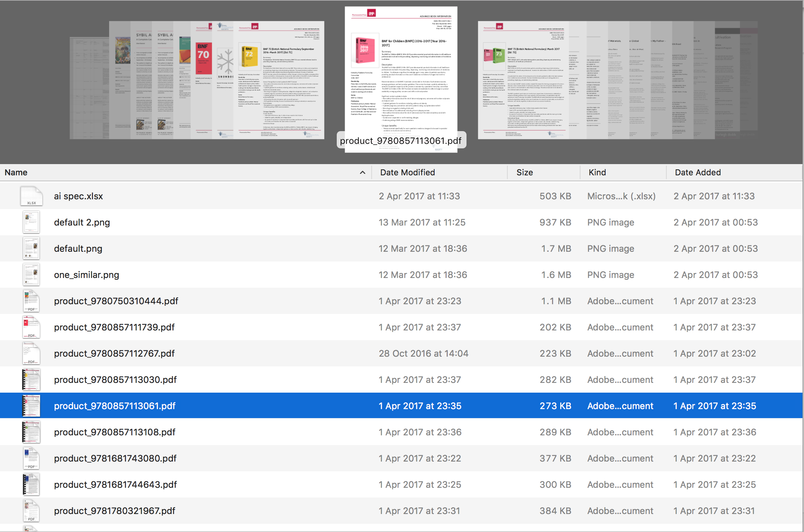Select product_9780857112767.pdf file name
804x532 pixels.
coord(114,353)
